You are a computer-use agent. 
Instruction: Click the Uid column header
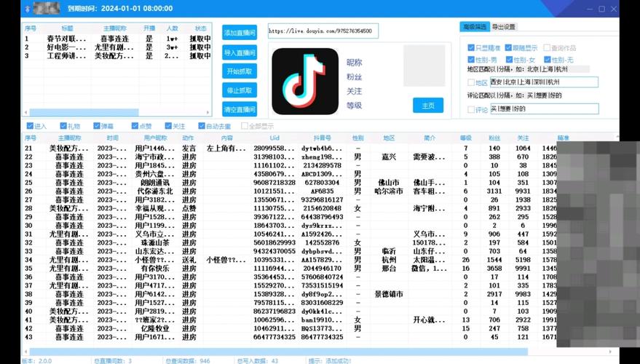click(x=274, y=138)
